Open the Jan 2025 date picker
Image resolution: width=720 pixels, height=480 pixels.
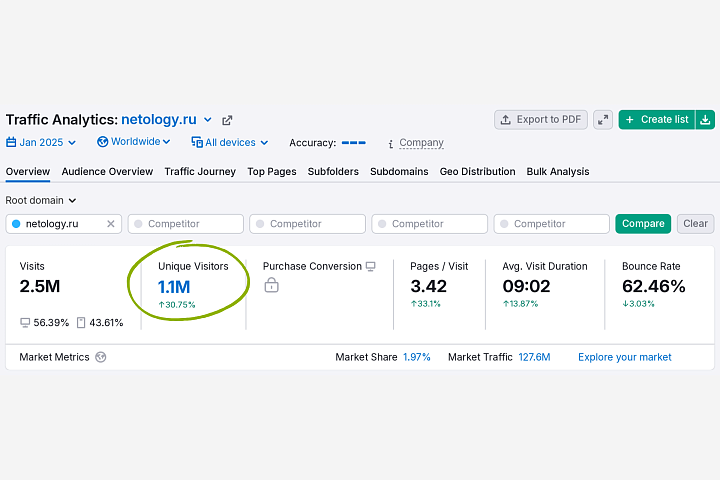pos(41,142)
